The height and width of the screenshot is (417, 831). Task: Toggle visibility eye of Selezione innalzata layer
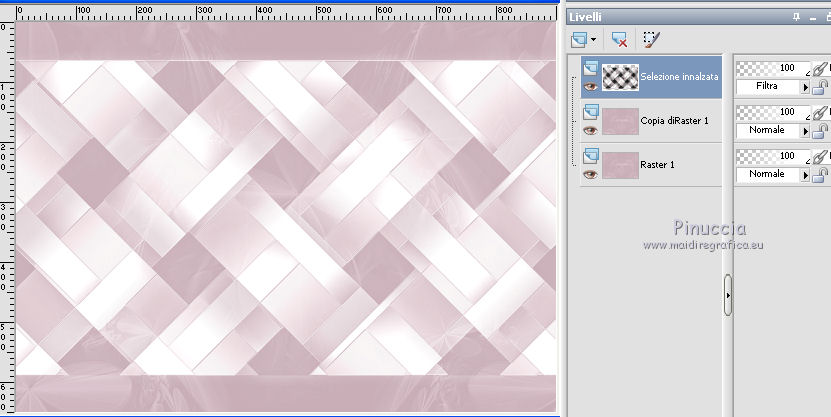[x=590, y=86]
